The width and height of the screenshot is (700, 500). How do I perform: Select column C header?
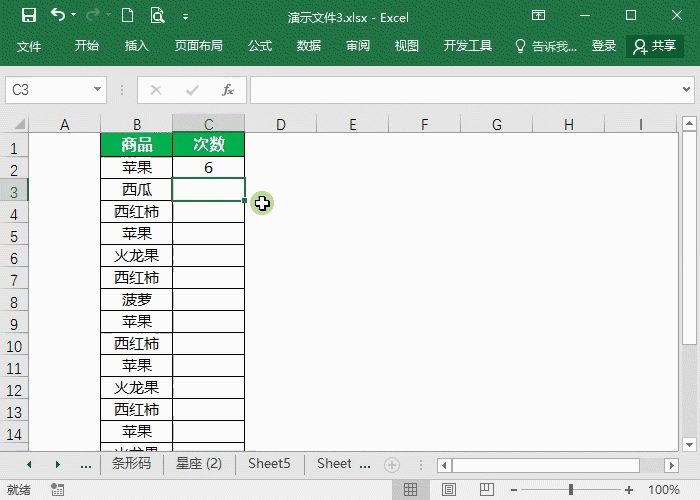(x=208, y=124)
